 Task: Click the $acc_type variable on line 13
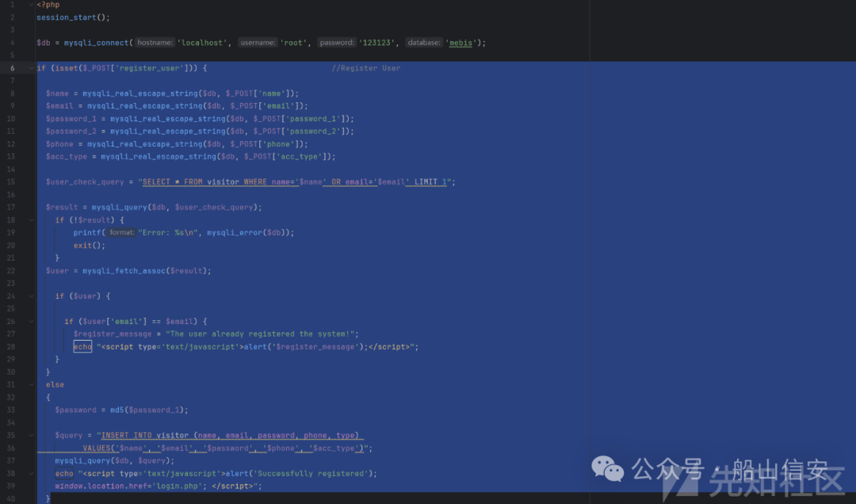pyautogui.click(x=66, y=157)
